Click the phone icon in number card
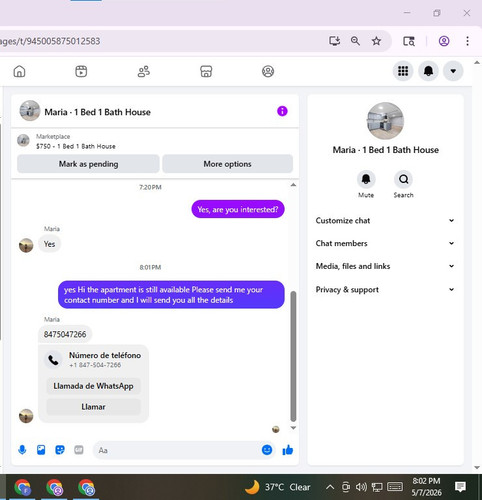 point(53,360)
